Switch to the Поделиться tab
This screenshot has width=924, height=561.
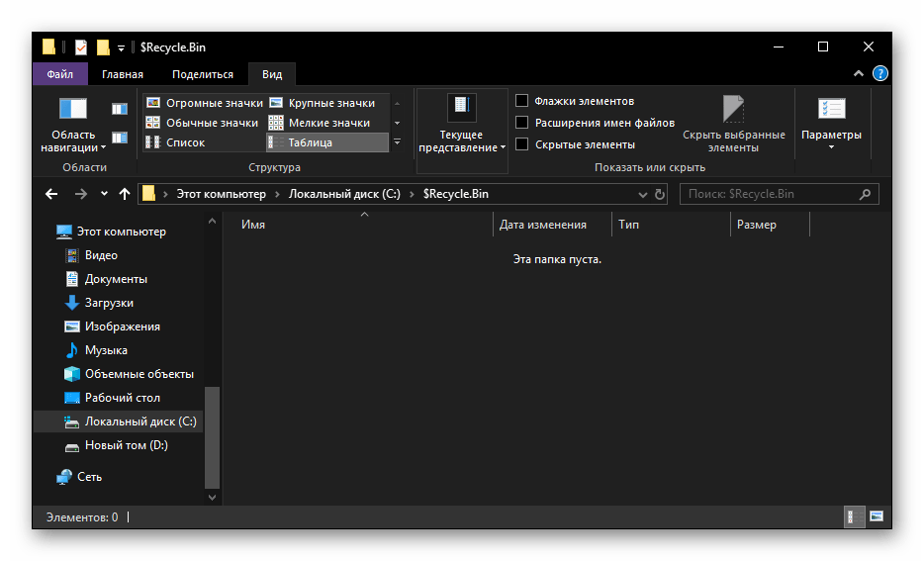[x=203, y=74]
